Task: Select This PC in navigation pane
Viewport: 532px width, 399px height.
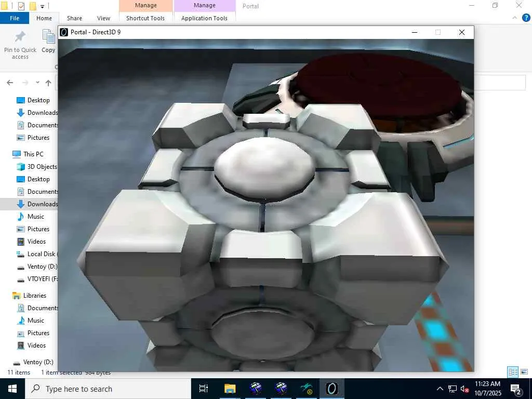Action: (x=33, y=154)
